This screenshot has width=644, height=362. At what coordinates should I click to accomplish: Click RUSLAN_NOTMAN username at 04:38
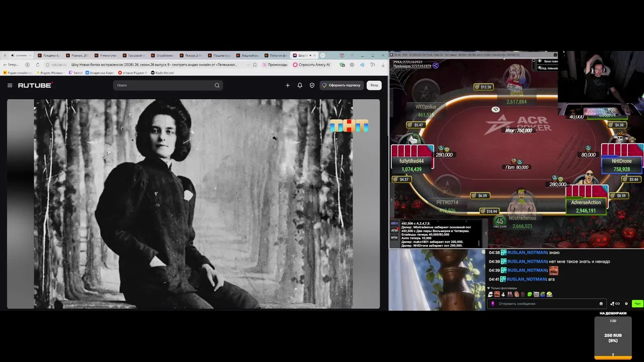[526, 252]
